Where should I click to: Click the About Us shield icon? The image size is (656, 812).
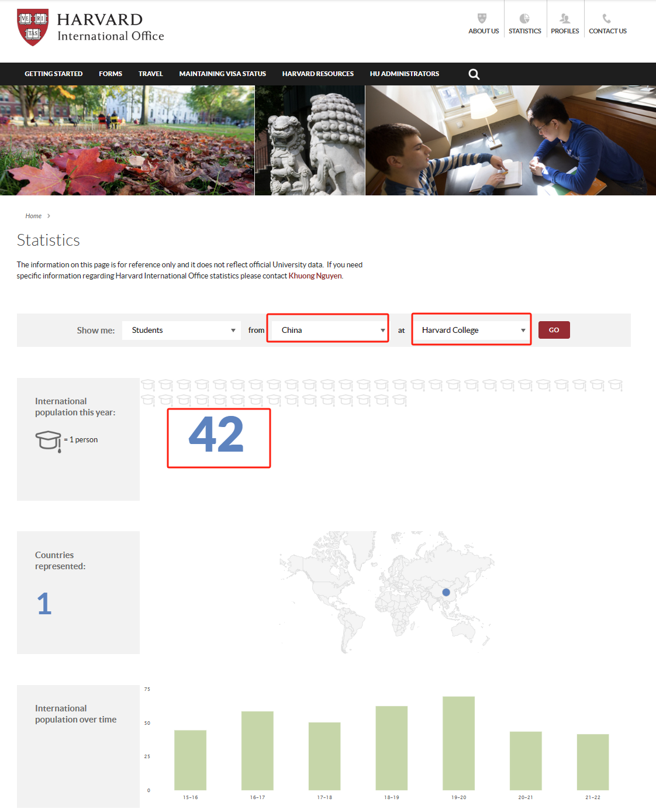(x=482, y=18)
